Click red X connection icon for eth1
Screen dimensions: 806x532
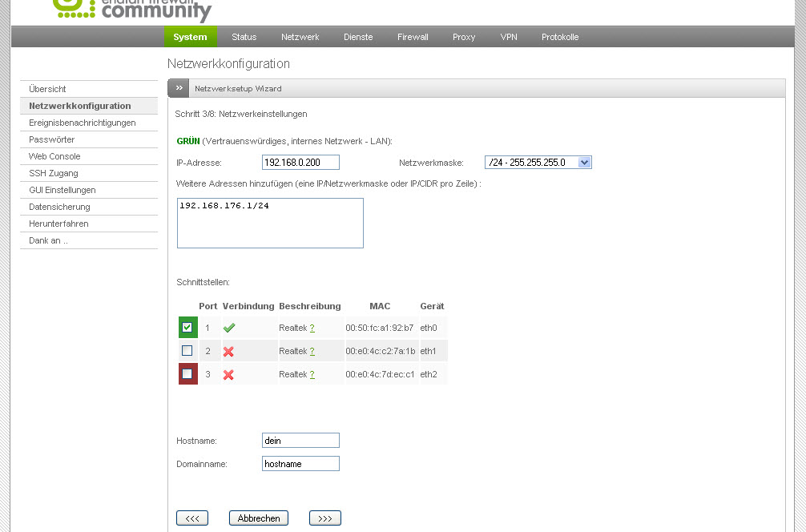229,351
